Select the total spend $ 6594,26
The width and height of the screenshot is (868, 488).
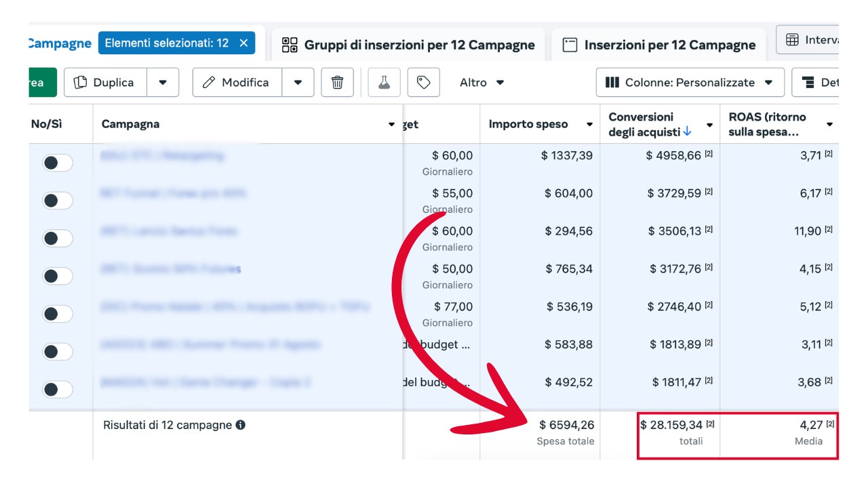[x=567, y=425]
